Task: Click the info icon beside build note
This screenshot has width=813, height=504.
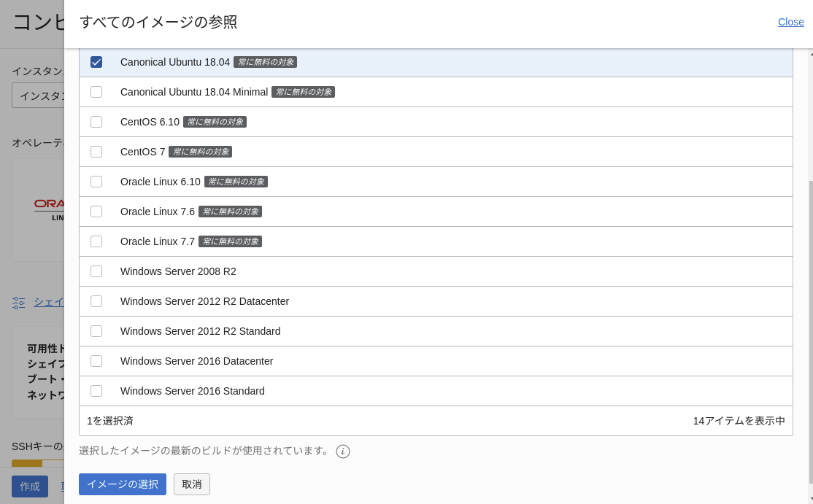Action: (x=343, y=451)
